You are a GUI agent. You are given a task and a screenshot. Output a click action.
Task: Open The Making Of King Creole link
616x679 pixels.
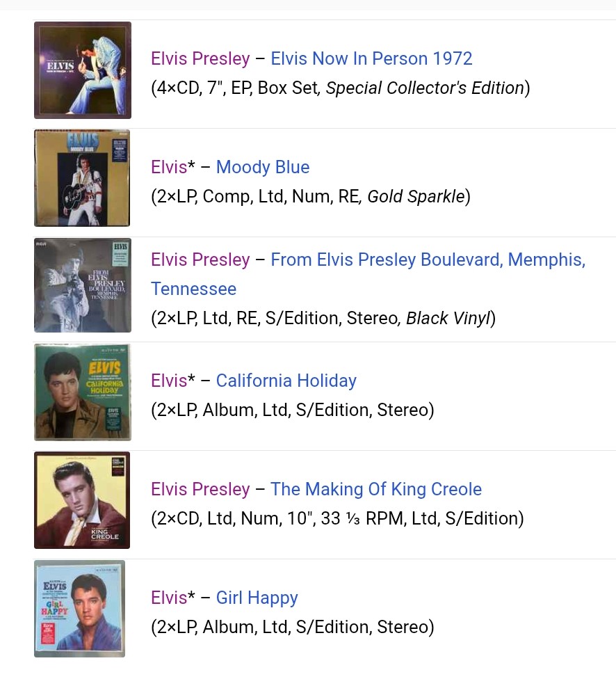pos(376,489)
